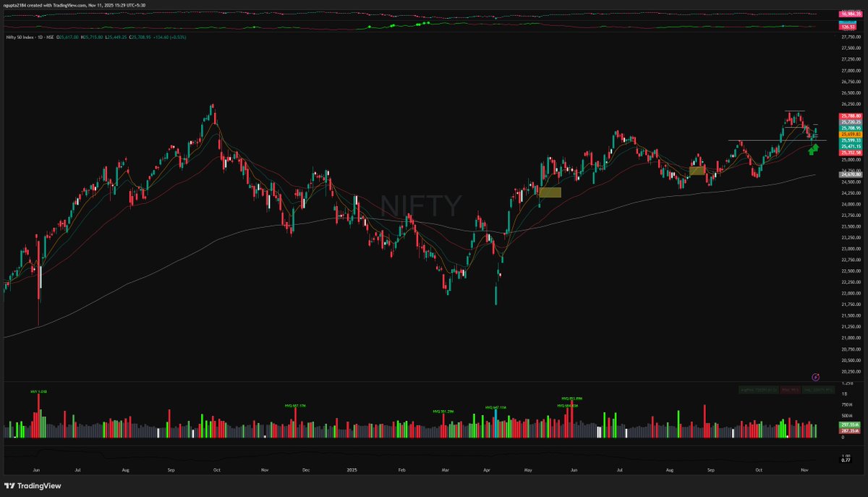This screenshot has width=868, height=497.
Task: Click the Nifty 50 Index symbol title
Action: click(21, 36)
